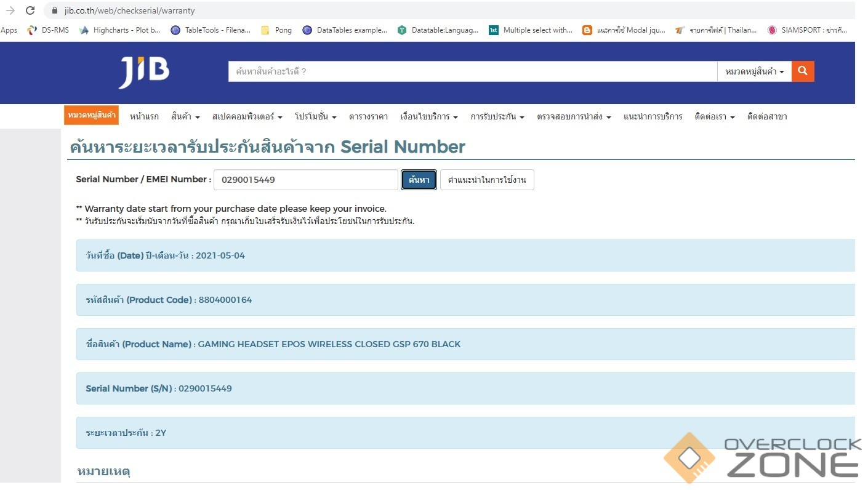The height and width of the screenshot is (490, 868).
Task: Open the แนะนำการบริการ page
Action: tap(653, 116)
